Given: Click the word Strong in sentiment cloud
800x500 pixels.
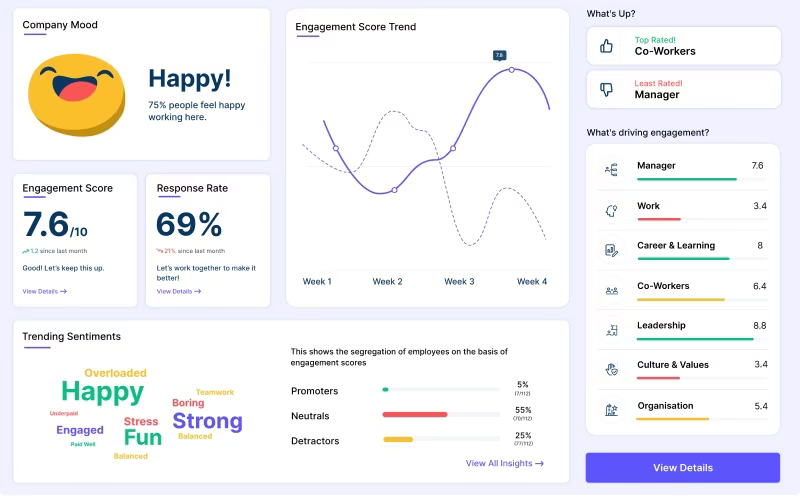Looking at the screenshot, I should [208, 421].
